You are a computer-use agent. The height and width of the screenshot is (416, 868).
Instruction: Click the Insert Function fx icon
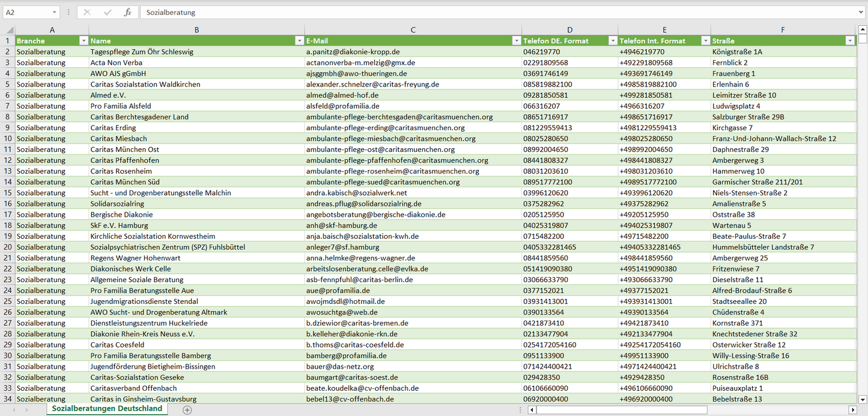coord(127,12)
